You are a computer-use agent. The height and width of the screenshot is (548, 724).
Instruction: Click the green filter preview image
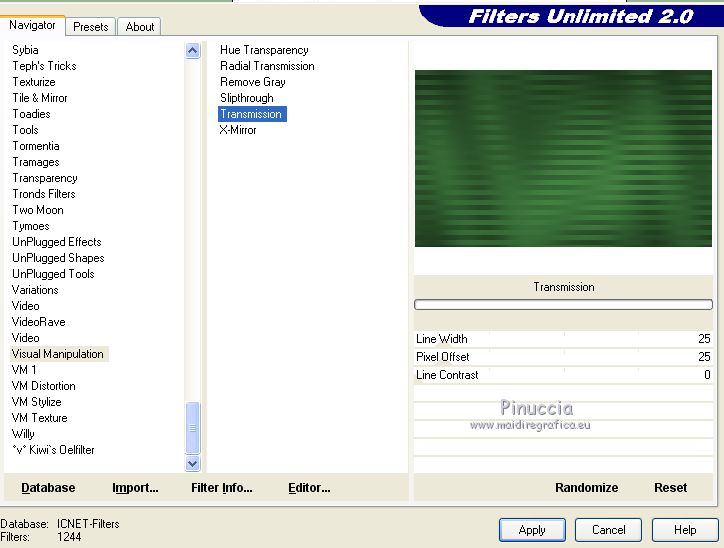point(563,158)
